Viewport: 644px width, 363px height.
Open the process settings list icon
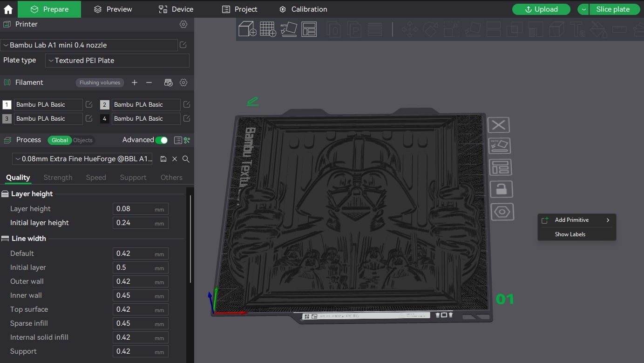point(177,140)
